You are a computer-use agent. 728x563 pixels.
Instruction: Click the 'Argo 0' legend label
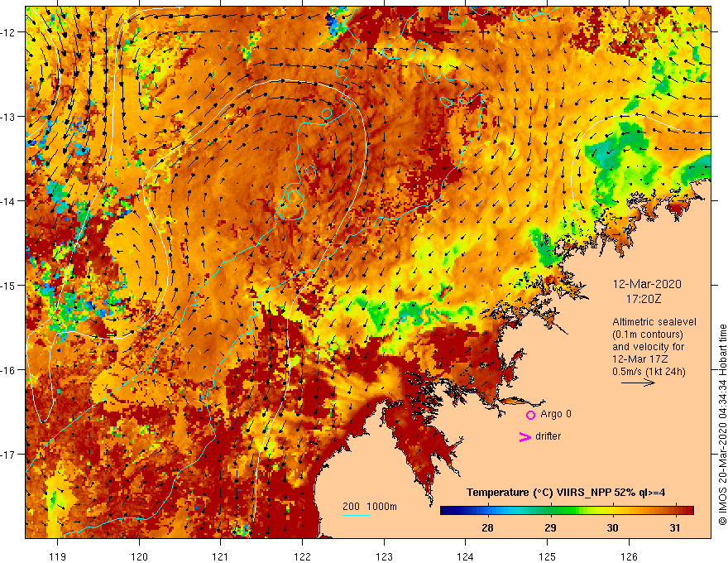[x=556, y=414]
